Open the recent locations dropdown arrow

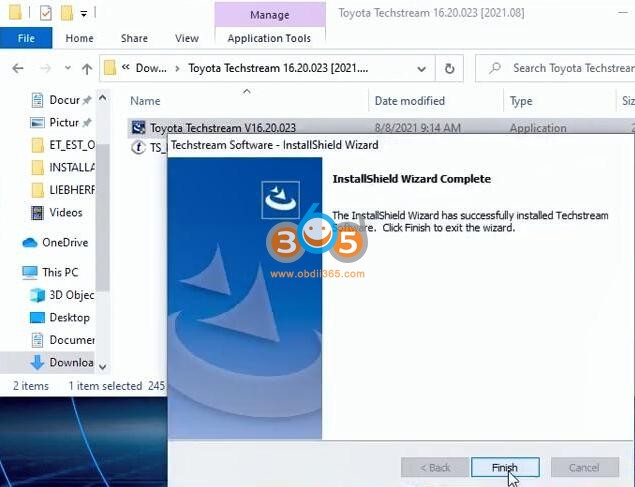tap(68, 68)
